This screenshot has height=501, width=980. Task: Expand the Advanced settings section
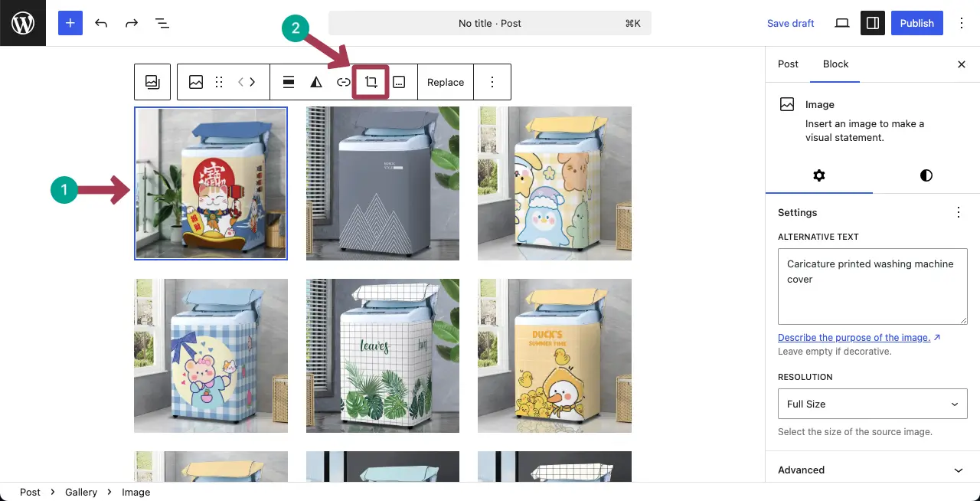[x=872, y=470]
